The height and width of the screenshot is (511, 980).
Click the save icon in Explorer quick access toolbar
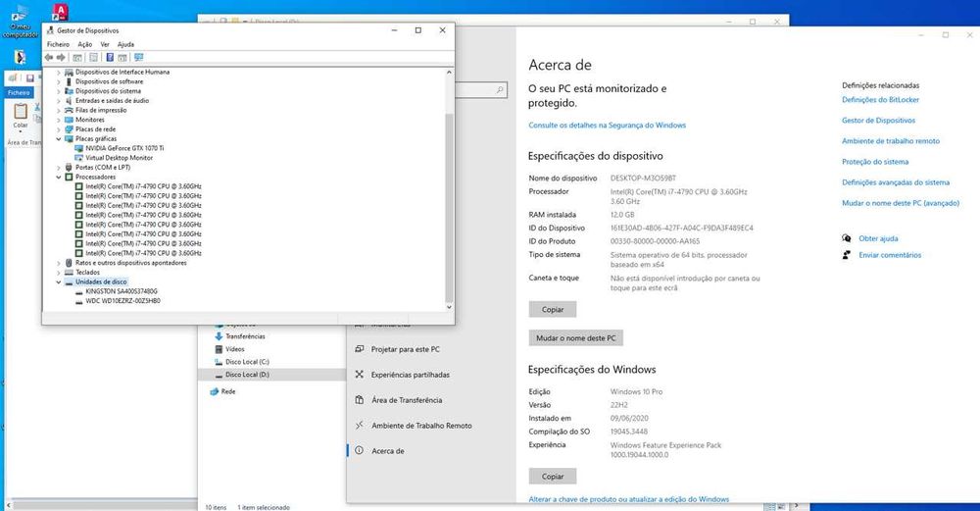pos(29,78)
